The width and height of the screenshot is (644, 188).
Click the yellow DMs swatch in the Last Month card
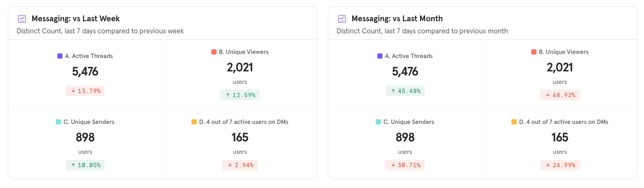pos(514,122)
